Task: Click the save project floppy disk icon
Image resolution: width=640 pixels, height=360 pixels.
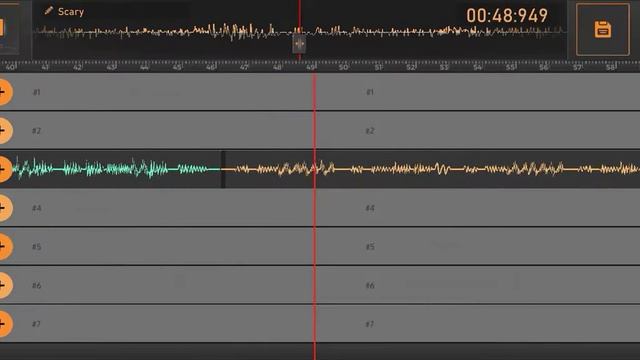Action: tap(603, 29)
